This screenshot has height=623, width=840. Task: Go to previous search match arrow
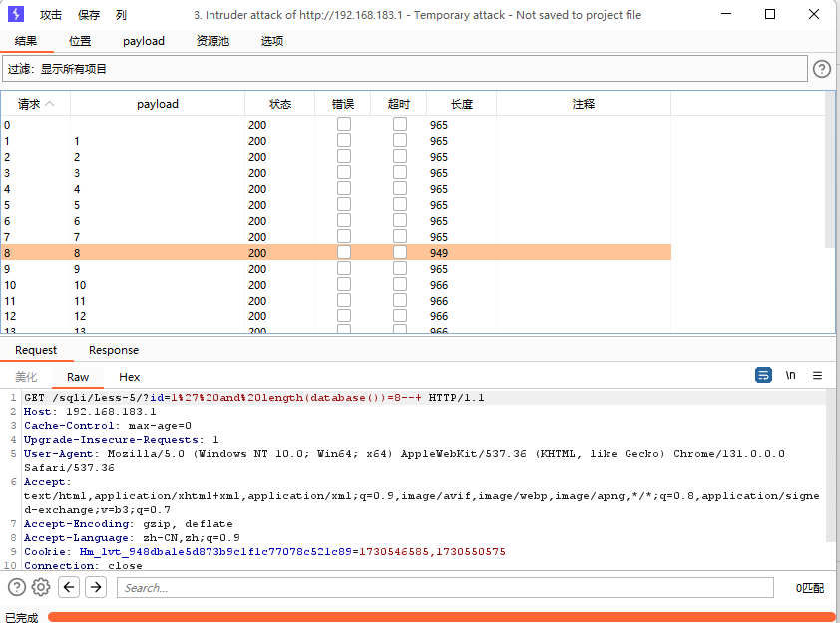pyautogui.click(x=69, y=587)
